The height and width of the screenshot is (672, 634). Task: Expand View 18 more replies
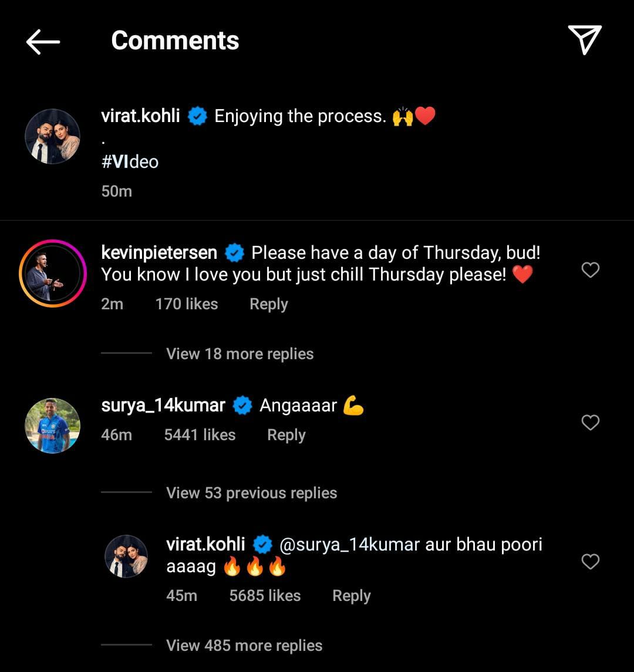pos(240,354)
